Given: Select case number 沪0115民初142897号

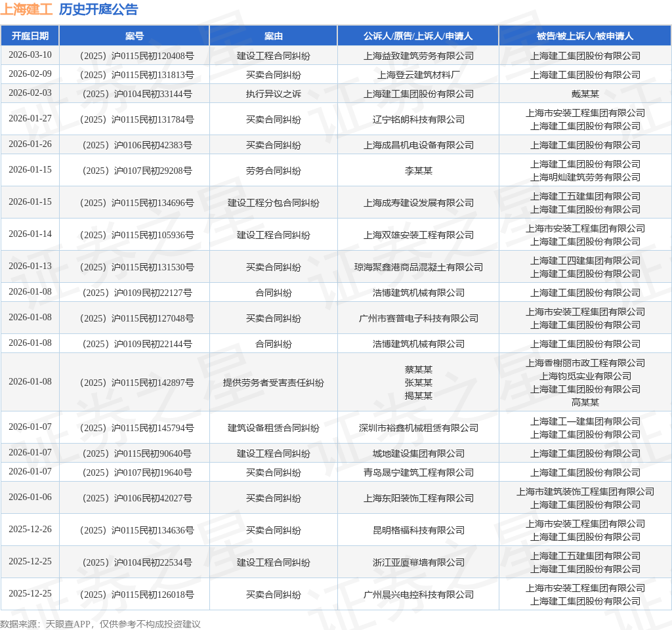Looking at the screenshot, I should (137, 383).
